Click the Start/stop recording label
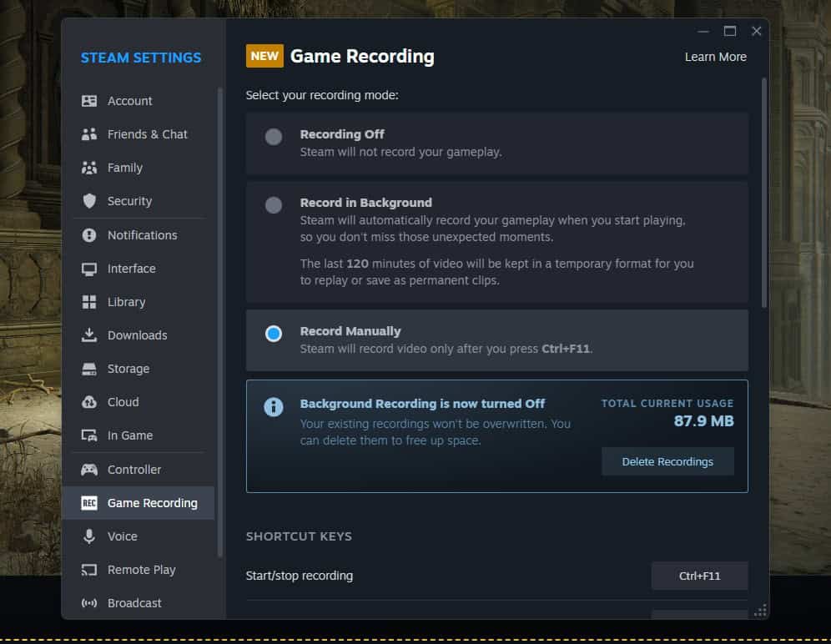The width and height of the screenshot is (831, 644). [x=300, y=576]
